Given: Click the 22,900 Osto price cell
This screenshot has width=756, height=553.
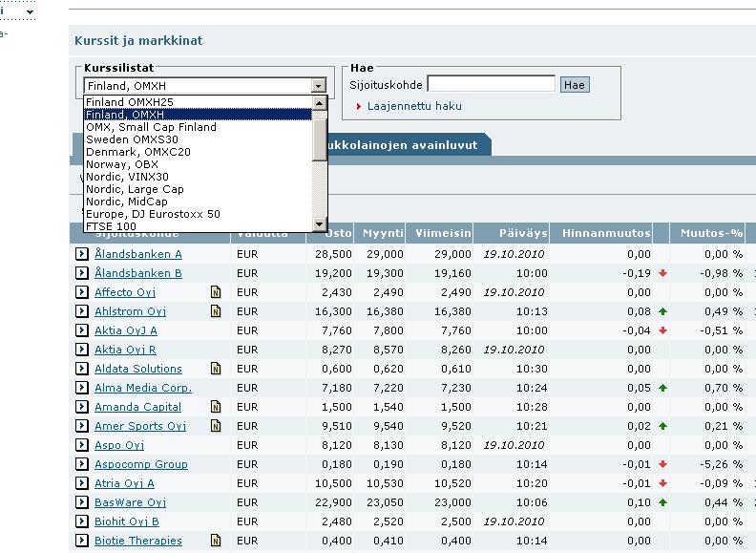Looking at the screenshot, I should [x=333, y=502].
